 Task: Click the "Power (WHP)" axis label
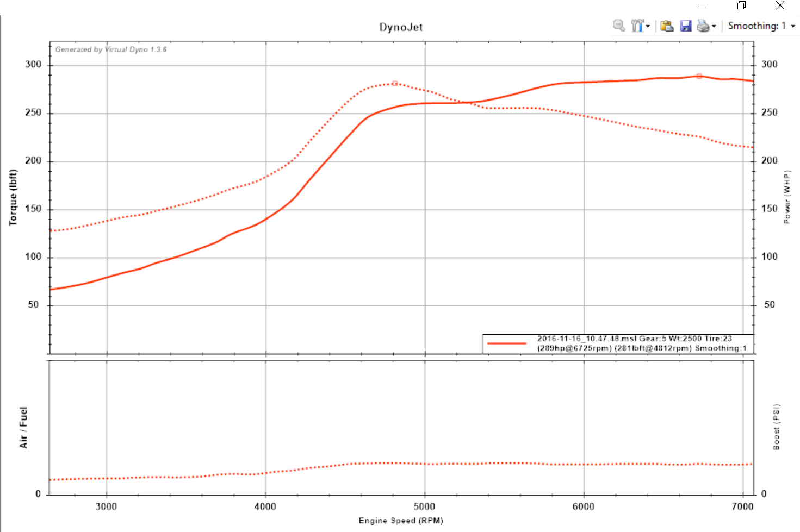pyautogui.click(x=786, y=197)
